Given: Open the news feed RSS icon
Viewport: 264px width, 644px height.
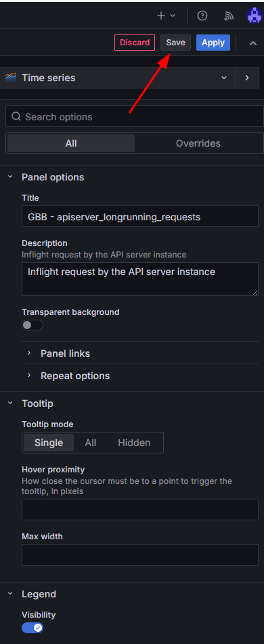Looking at the screenshot, I should click(229, 16).
